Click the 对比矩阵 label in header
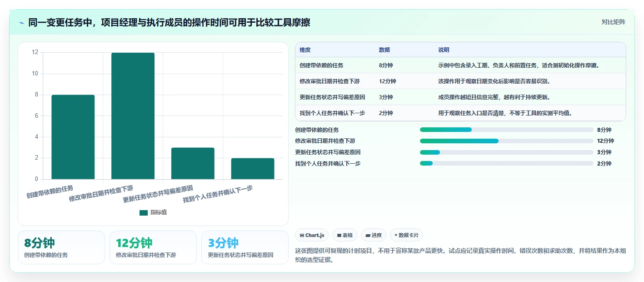644x282 pixels. coord(613,22)
